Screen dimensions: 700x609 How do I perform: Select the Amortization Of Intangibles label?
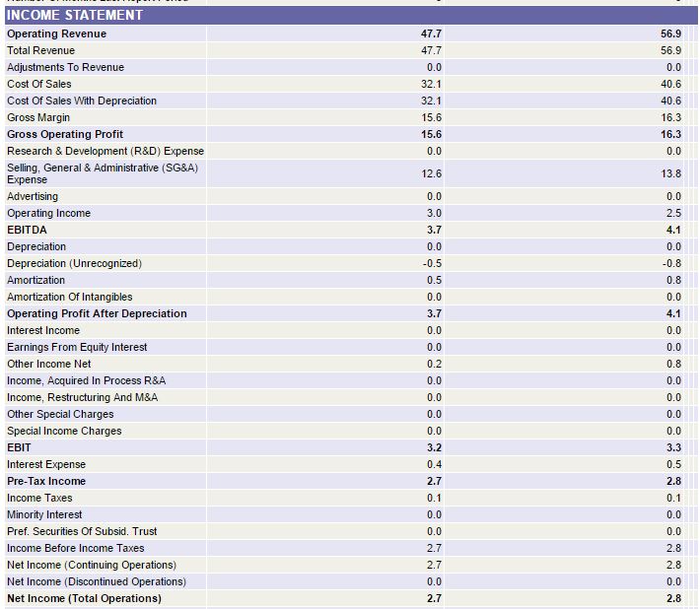pyautogui.click(x=70, y=297)
